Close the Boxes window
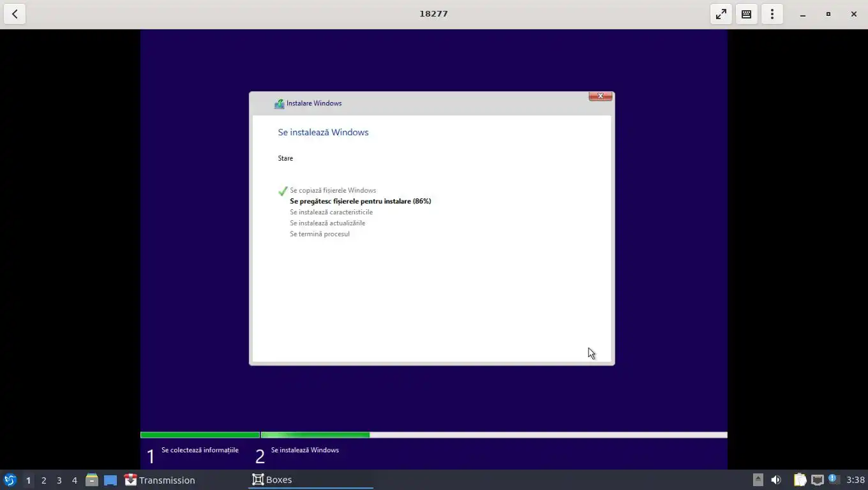This screenshot has height=490, width=868. [x=854, y=14]
